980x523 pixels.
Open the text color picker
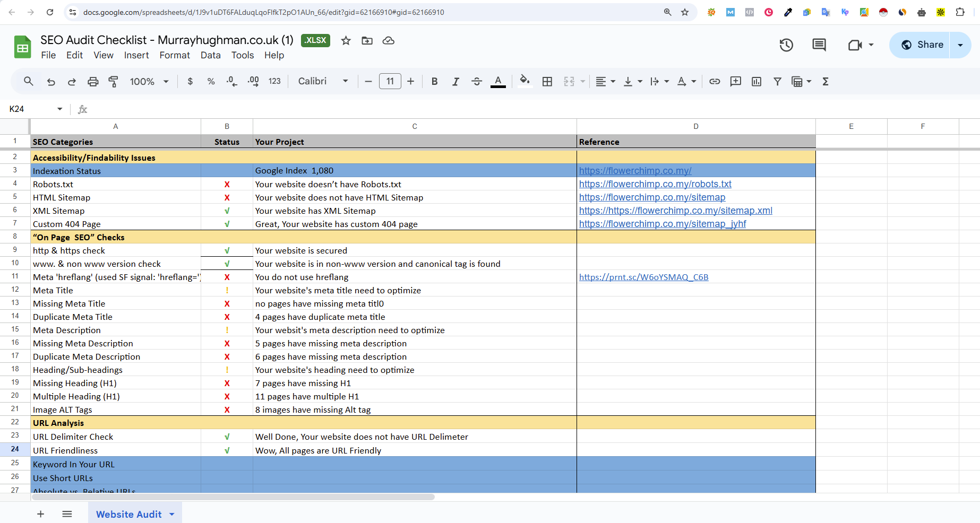click(x=498, y=81)
